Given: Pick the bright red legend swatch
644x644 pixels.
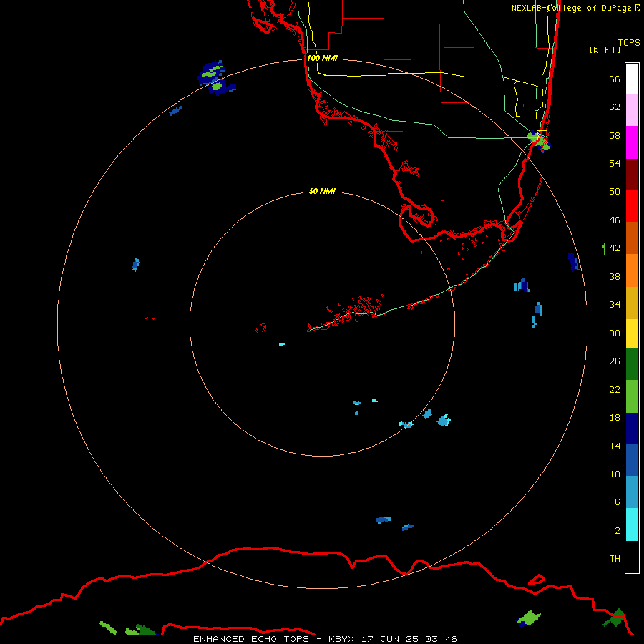Looking at the screenshot, I should (632, 206).
